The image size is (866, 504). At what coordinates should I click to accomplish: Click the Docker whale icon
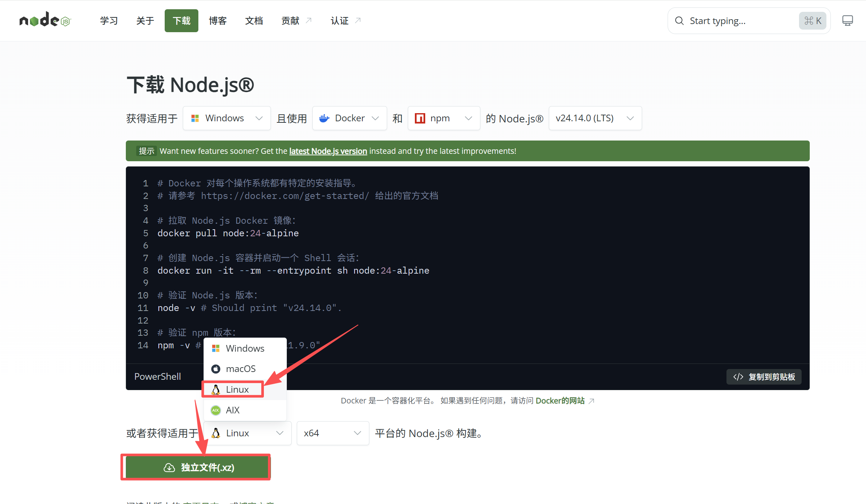click(325, 118)
